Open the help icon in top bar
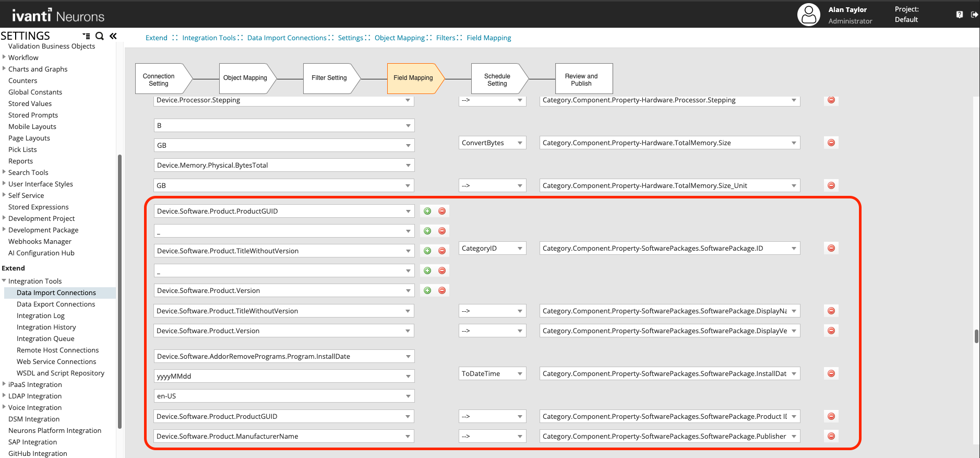Image resolution: width=980 pixels, height=458 pixels. tap(959, 15)
